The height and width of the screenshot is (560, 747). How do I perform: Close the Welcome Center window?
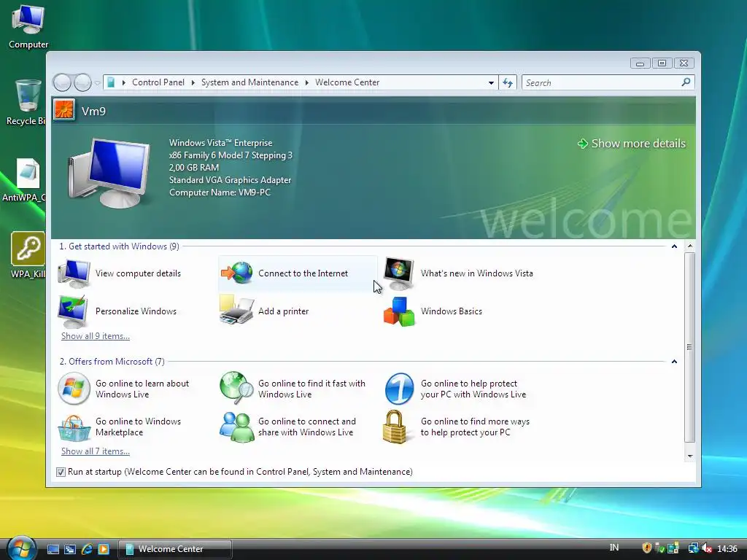(684, 63)
